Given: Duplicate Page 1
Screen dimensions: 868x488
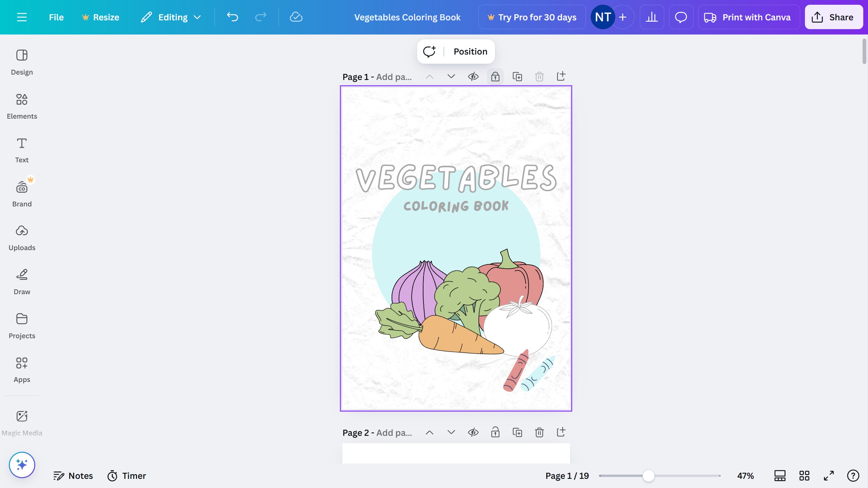Looking at the screenshot, I should tap(517, 77).
